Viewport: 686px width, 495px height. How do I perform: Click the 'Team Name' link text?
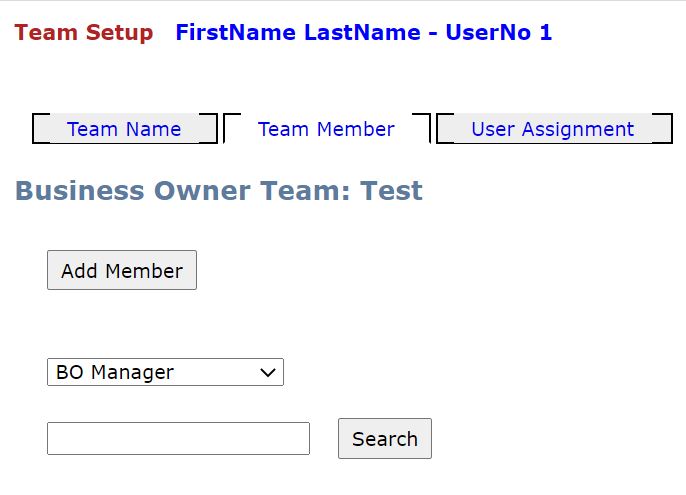[124, 129]
